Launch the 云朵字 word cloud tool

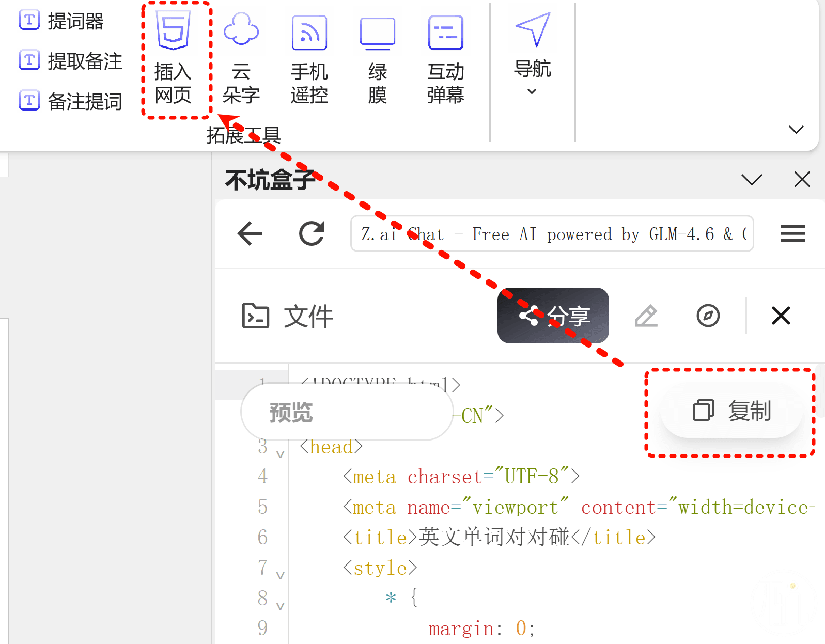(241, 59)
